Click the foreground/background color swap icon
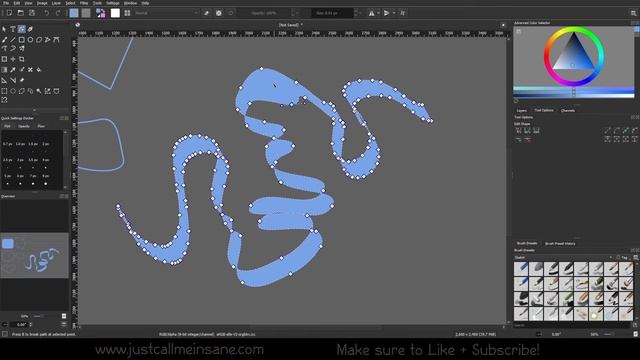The width and height of the screenshot is (640, 360). coord(101,13)
